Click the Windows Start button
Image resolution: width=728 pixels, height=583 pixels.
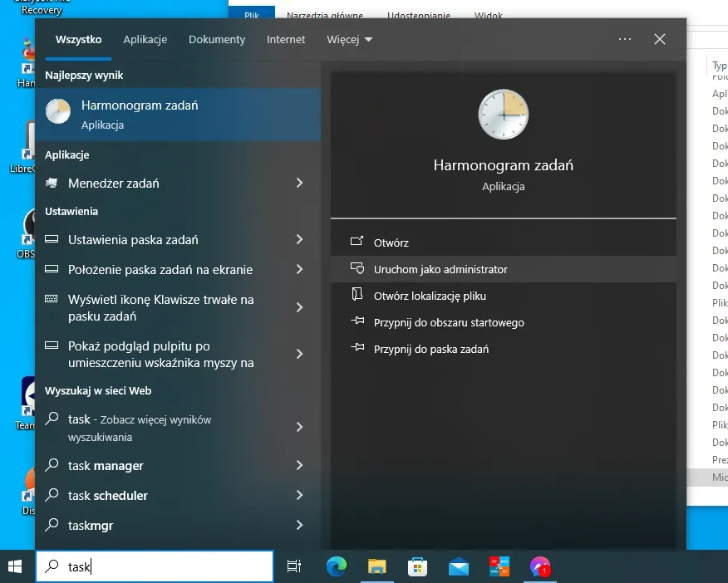coord(15,566)
